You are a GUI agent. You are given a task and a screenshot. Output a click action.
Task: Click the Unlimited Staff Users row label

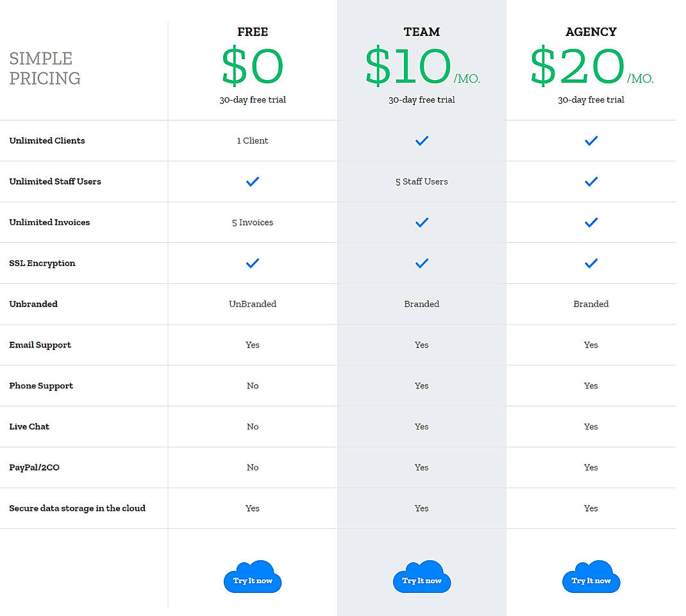click(x=55, y=181)
